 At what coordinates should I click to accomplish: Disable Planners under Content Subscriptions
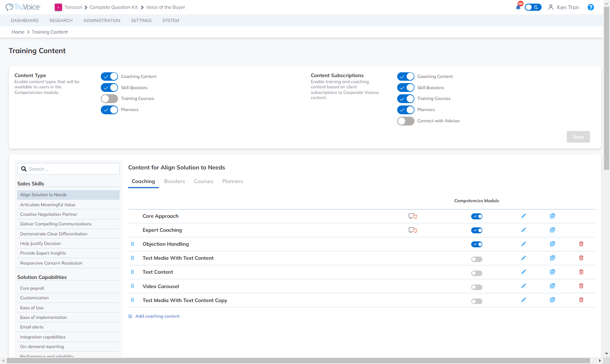[406, 110]
